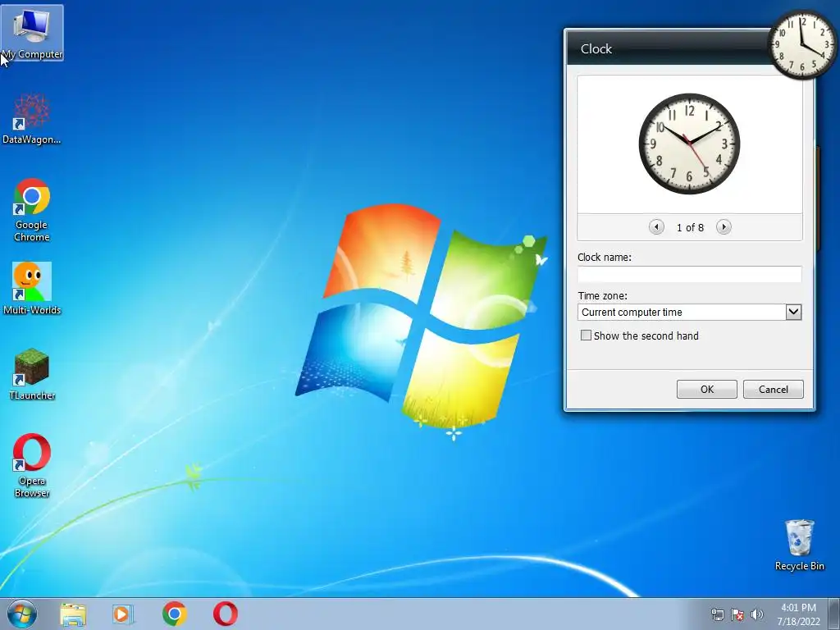Select the Recycle Bin icon

click(x=799, y=545)
